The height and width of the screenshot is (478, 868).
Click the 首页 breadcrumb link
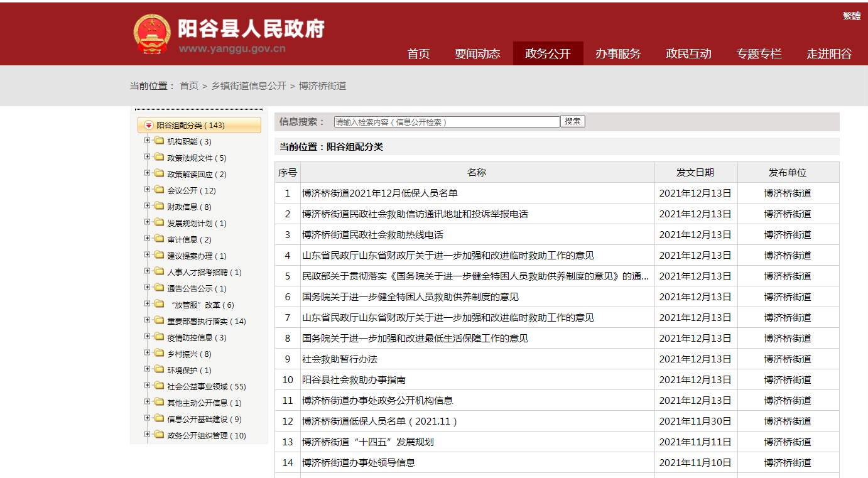click(189, 85)
